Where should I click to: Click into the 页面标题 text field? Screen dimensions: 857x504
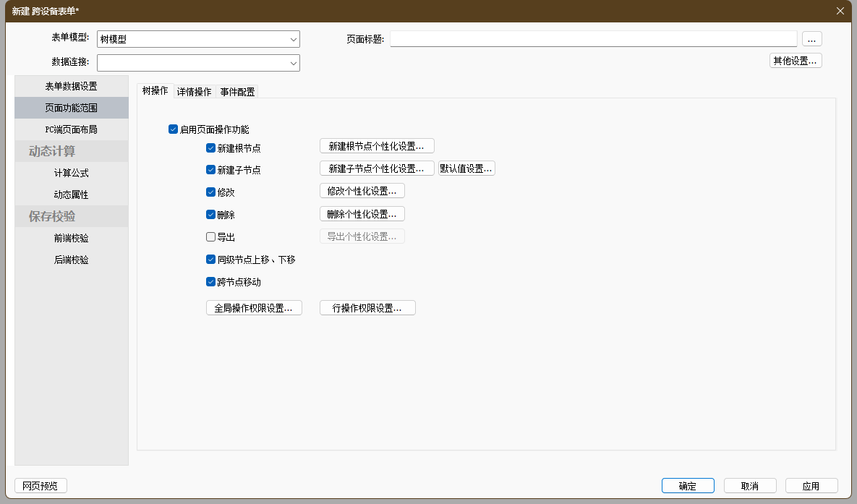click(x=593, y=39)
